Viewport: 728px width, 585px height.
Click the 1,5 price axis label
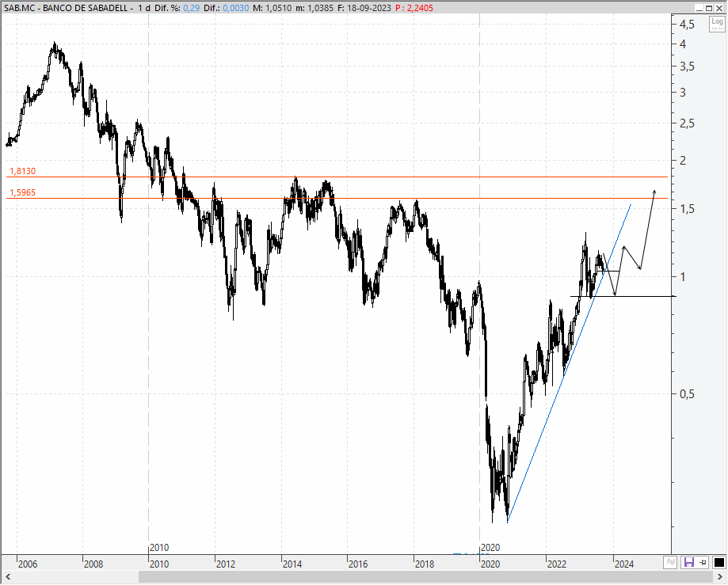[x=687, y=209]
